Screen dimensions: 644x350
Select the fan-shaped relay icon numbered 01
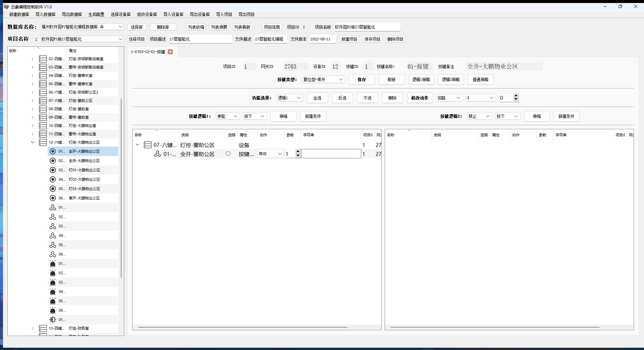coord(53,207)
